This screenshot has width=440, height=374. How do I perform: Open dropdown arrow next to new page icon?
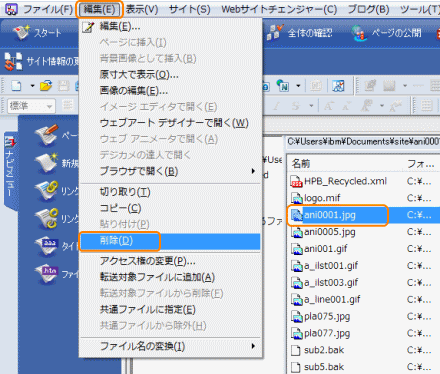(32, 86)
